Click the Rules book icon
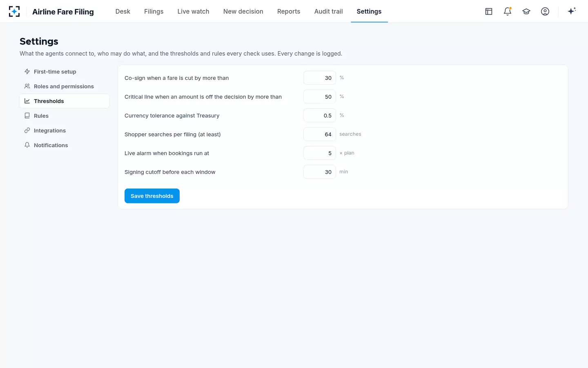 (x=27, y=116)
